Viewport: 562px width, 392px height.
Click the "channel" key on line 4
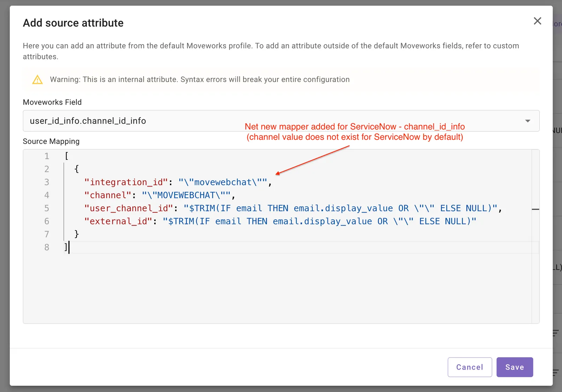[x=108, y=195]
